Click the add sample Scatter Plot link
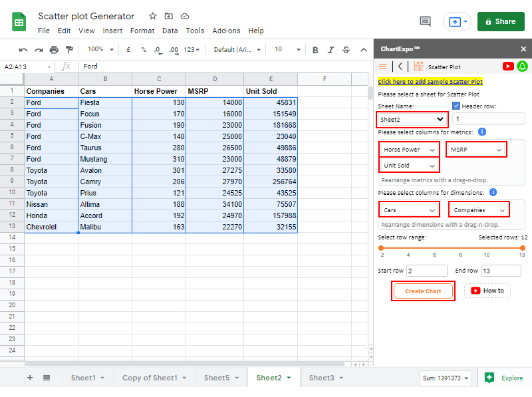 tap(430, 81)
